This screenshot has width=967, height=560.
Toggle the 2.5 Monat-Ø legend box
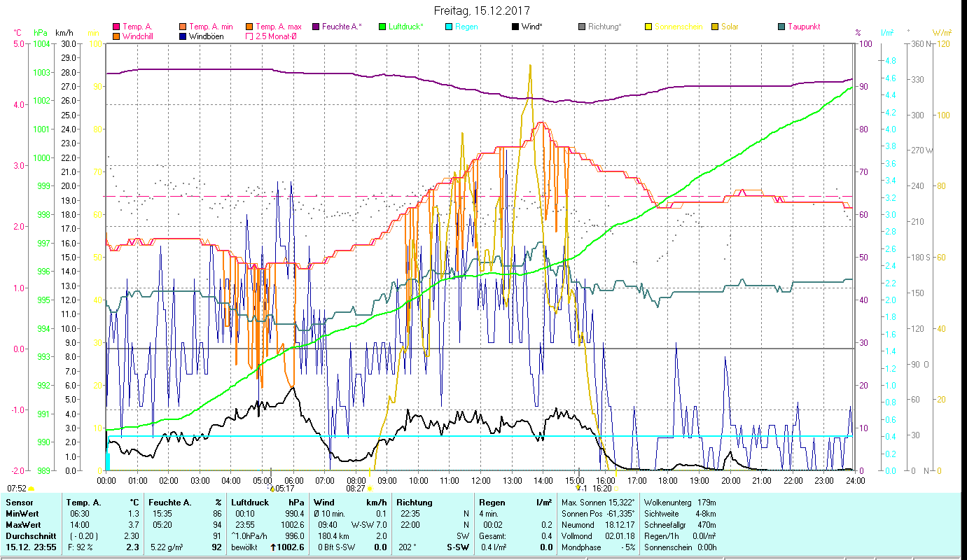(x=249, y=36)
